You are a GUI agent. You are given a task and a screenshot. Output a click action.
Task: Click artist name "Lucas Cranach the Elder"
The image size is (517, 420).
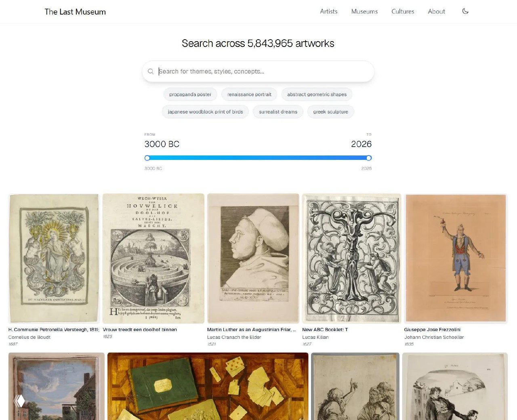point(234,337)
